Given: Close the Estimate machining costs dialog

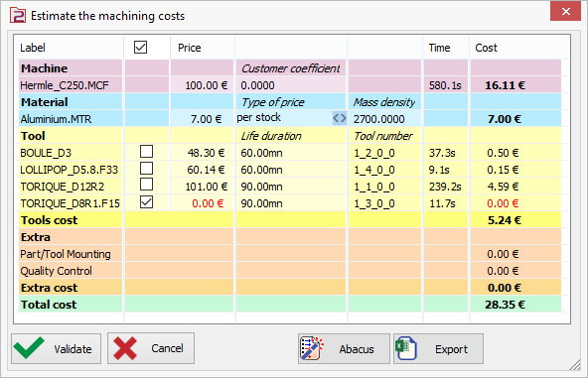Looking at the screenshot, I should [x=565, y=11].
